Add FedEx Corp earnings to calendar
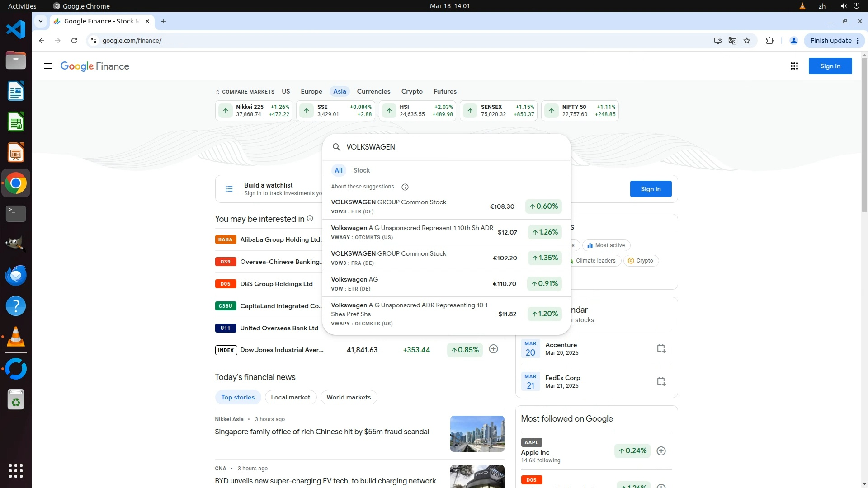868x488 pixels. pos(661,381)
